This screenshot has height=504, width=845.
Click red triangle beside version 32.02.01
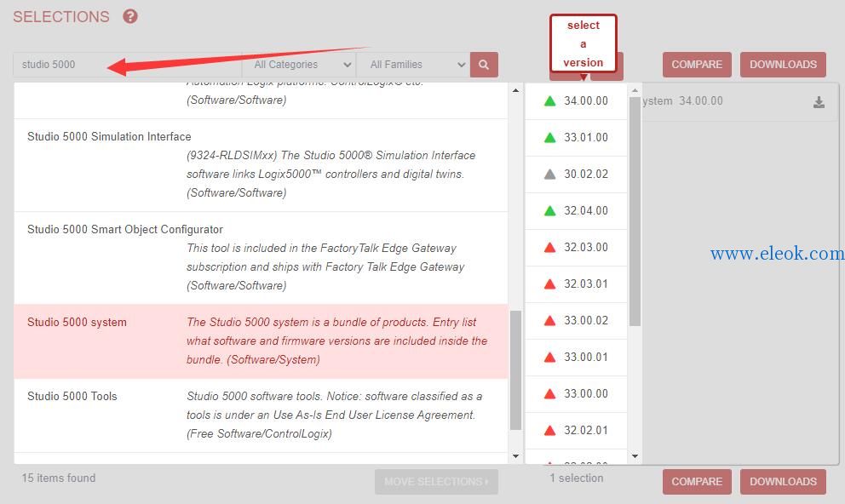(x=549, y=430)
